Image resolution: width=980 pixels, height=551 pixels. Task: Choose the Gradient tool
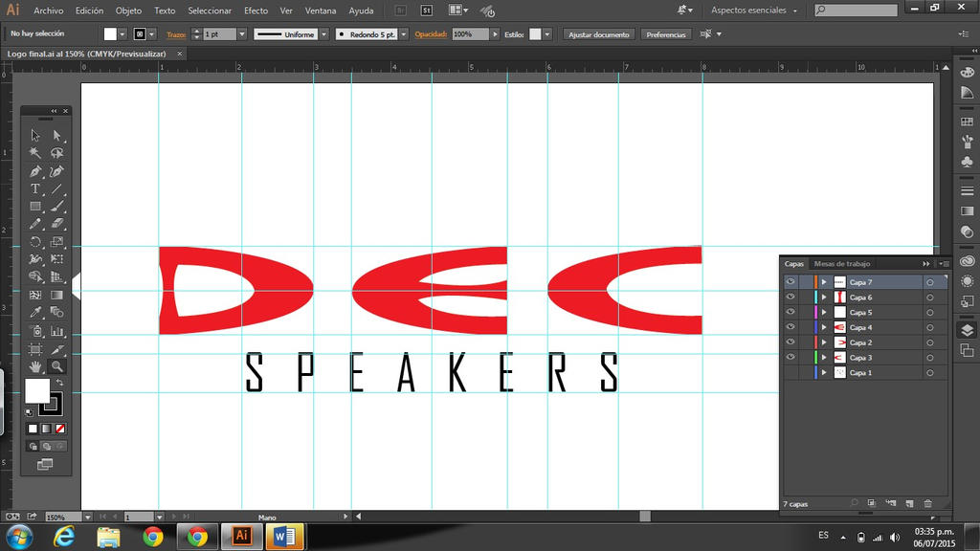click(x=56, y=295)
